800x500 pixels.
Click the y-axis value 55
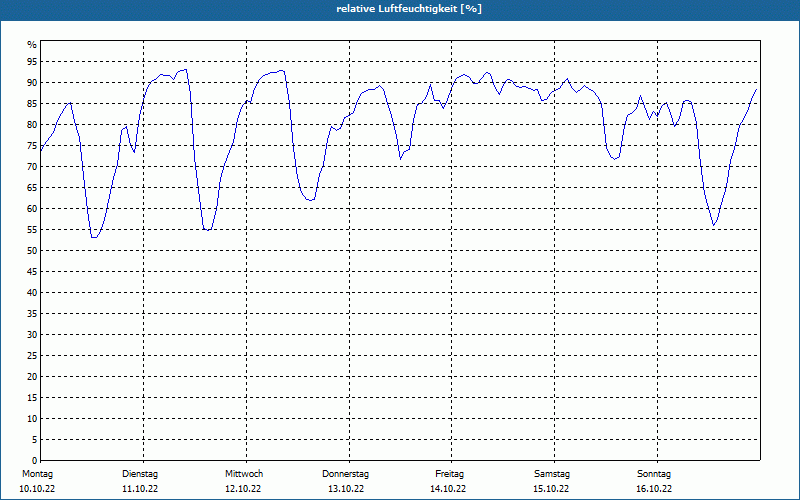pyautogui.click(x=32, y=230)
